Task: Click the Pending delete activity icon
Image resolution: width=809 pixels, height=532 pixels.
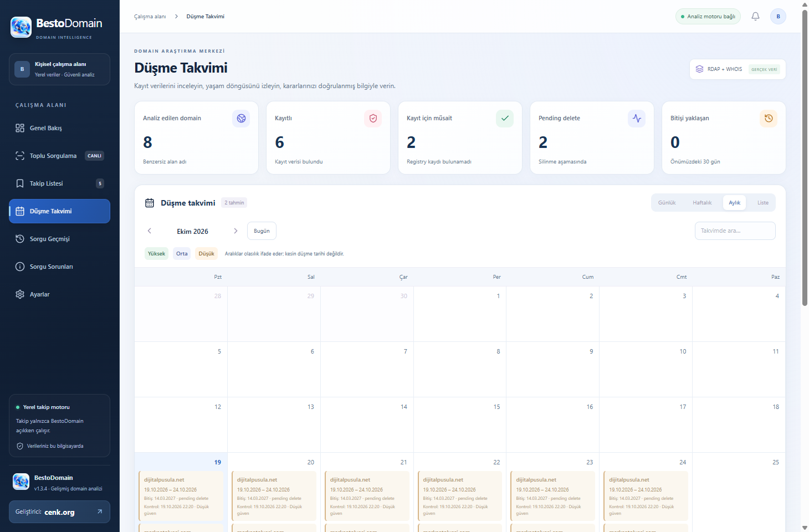Action: click(637, 118)
